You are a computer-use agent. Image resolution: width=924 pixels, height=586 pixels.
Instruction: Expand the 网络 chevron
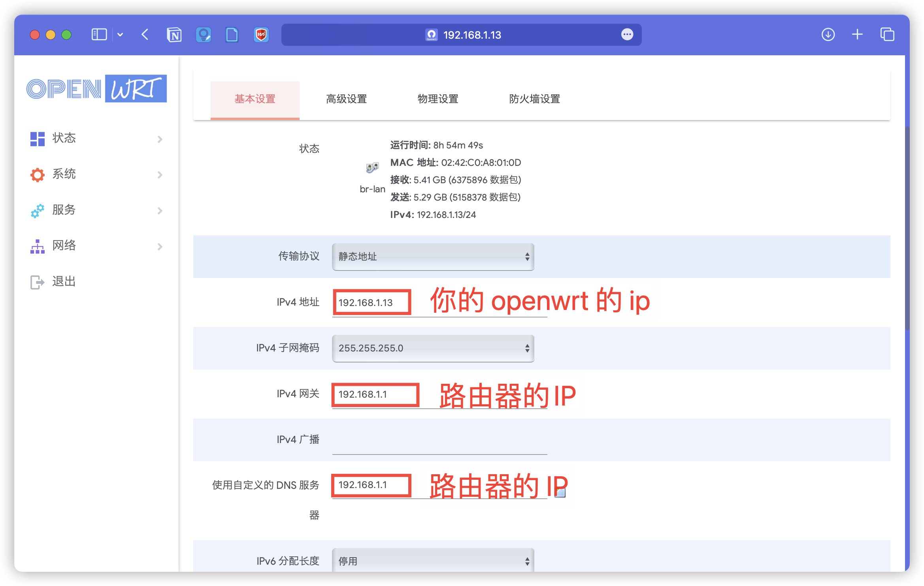[x=160, y=246]
